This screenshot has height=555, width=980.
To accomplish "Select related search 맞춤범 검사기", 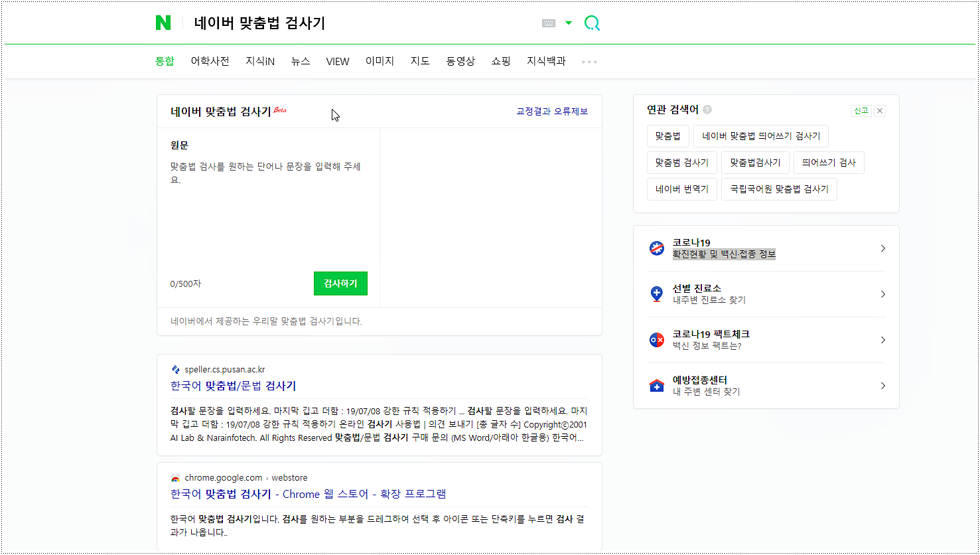I will tap(682, 163).
